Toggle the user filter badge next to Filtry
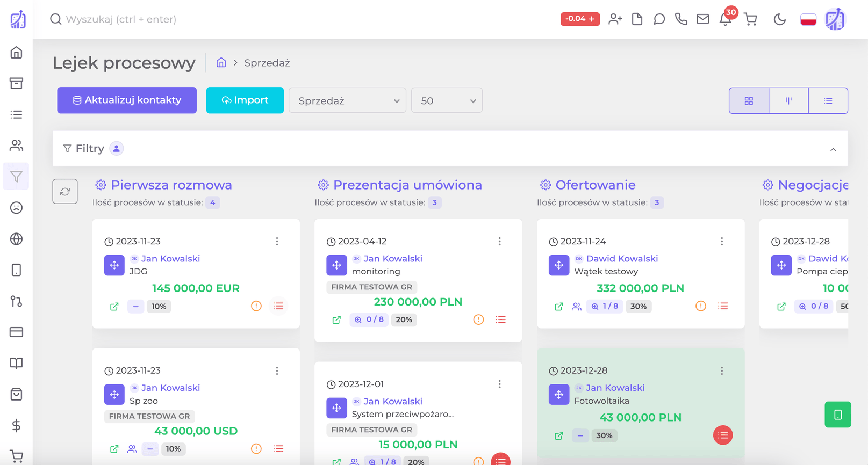The height and width of the screenshot is (465, 868). (117, 148)
